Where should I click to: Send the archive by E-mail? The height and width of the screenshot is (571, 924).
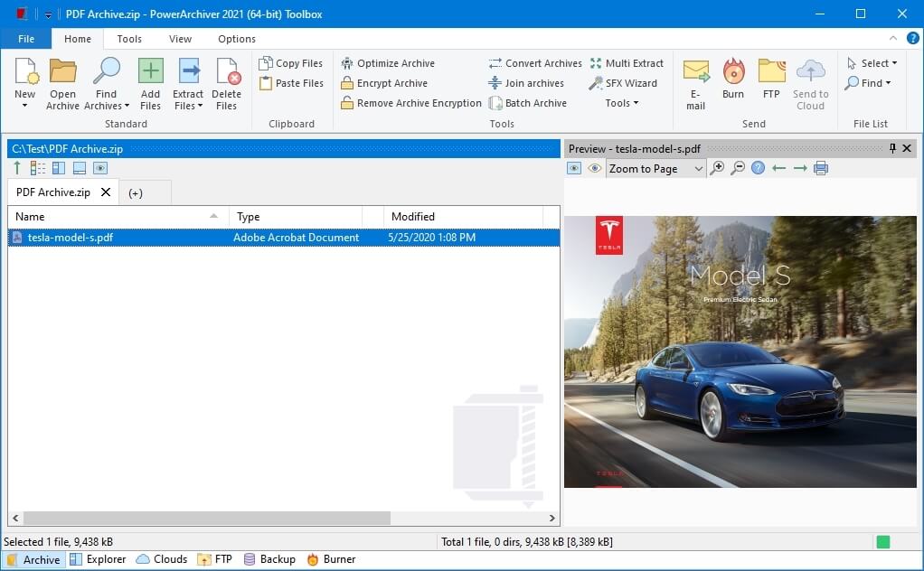pyautogui.click(x=696, y=84)
